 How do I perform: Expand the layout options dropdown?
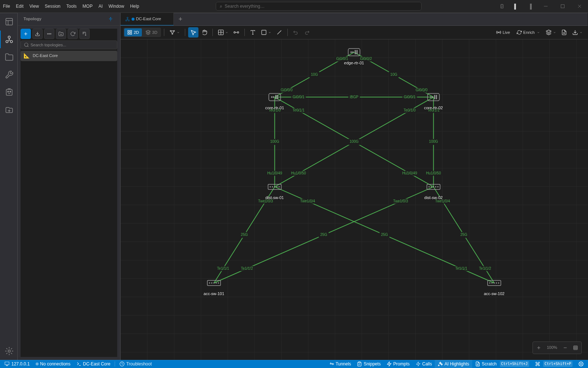(175, 32)
